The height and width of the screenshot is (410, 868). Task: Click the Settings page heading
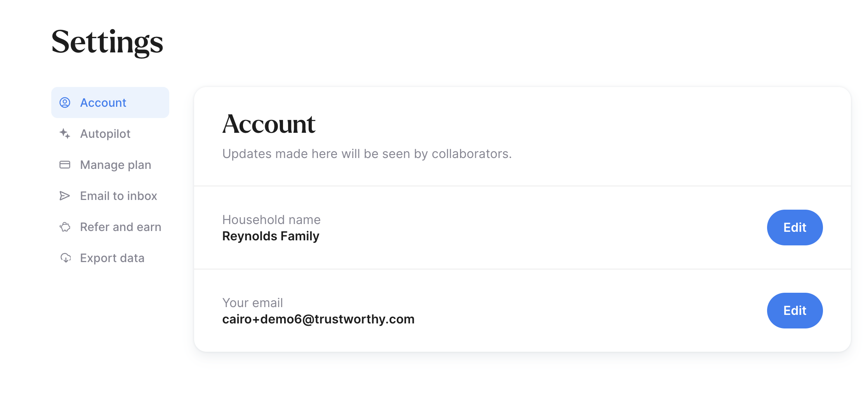(x=107, y=42)
